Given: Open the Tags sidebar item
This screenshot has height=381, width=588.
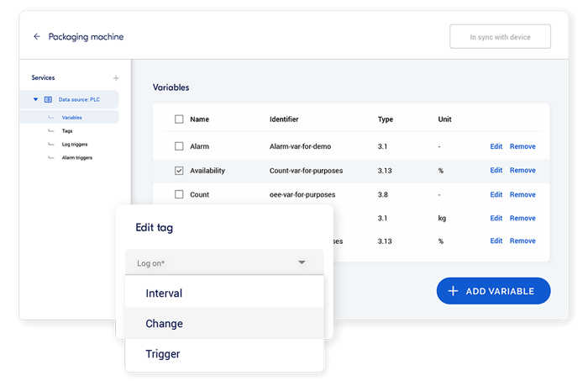Looking at the screenshot, I should coord(67,130).
